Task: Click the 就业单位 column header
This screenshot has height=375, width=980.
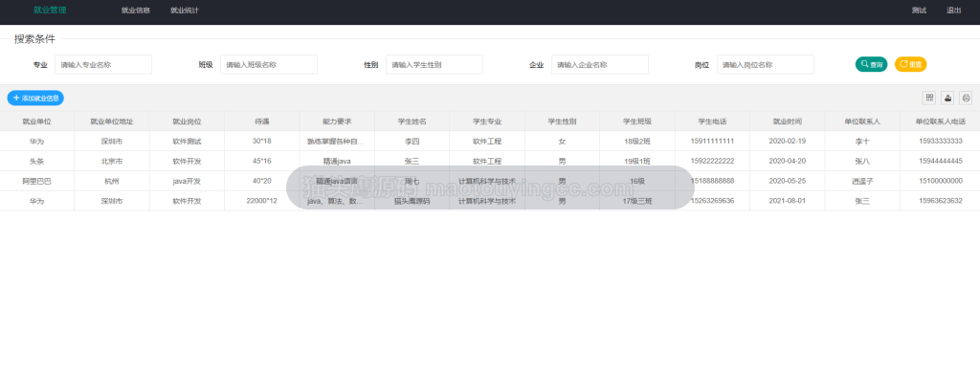Action: (37, 121)
